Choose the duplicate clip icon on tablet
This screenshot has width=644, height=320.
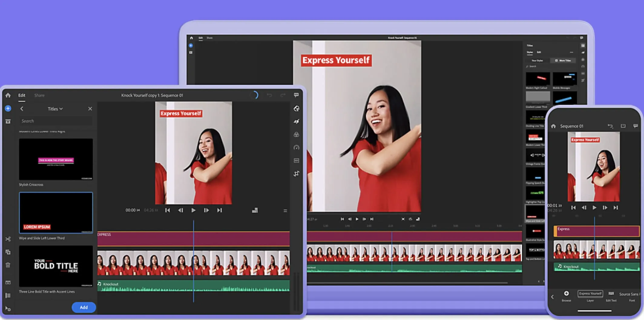(8, 252)
